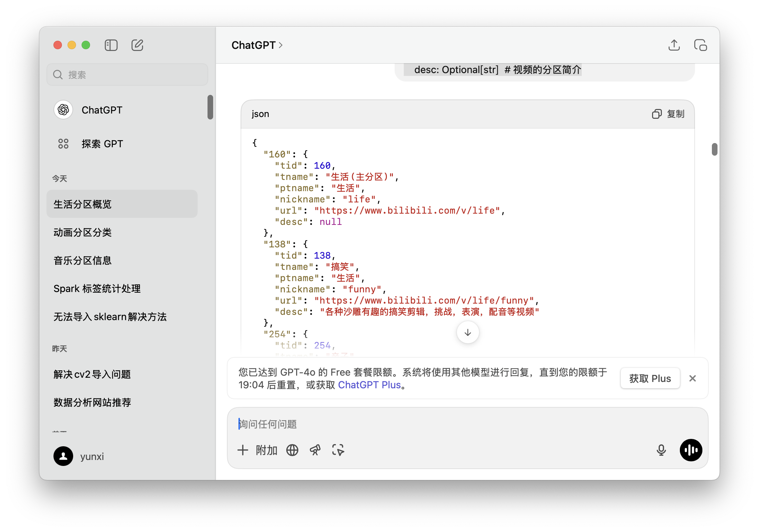Enable web search globe icon
The width and height of the screenshot is (759, 532).
point(292,450)
